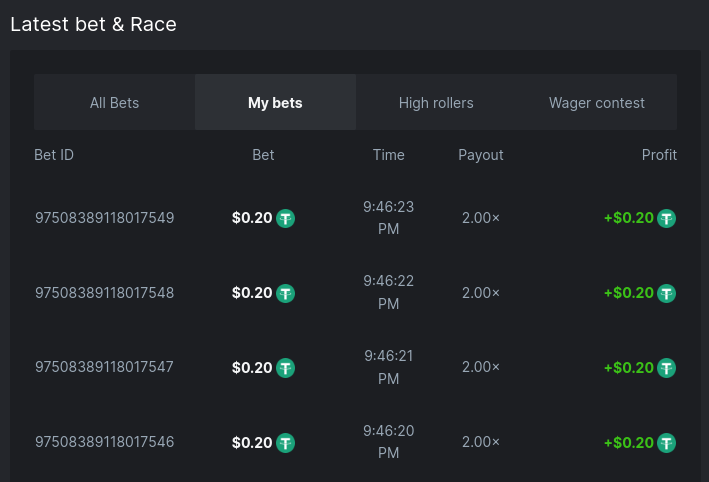Viewport: 709px width, 482px height.
Task: Click the Profit column header
Action: [659, 155]
